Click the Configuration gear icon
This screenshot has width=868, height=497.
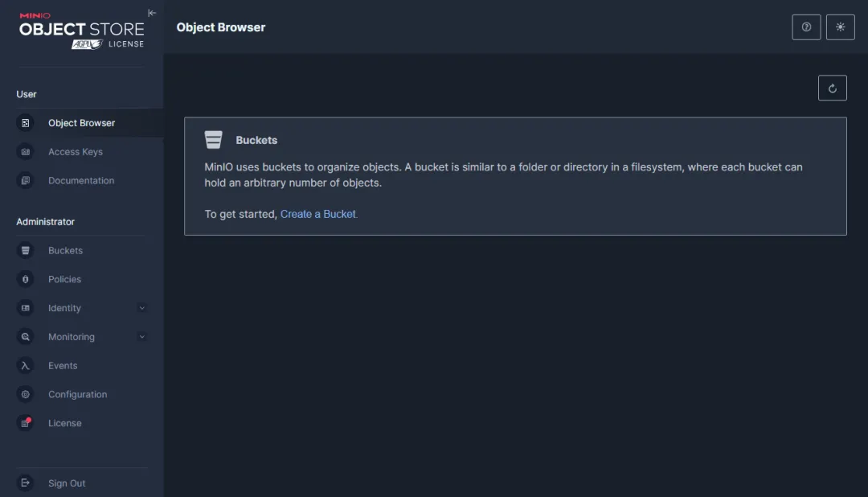coord(26,395)
